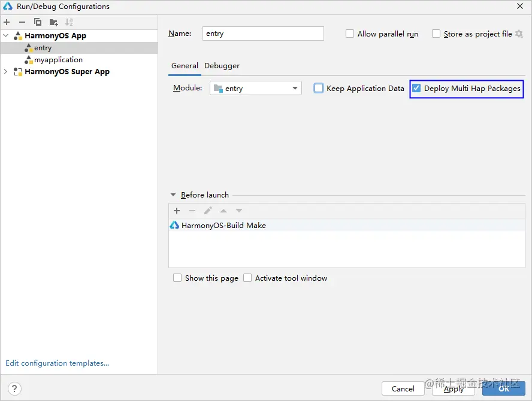This screenshot has width=532, height=401.
Task: Add a new run configuration
Action: 7,22
